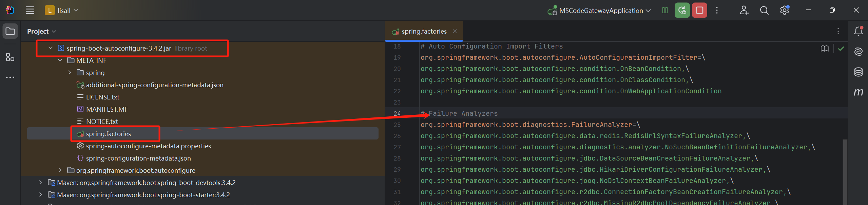Image resolution: width=868 pixels, height=205 pixels.
Task: Open the Project tool window folder icon
Action: (10, 32)
